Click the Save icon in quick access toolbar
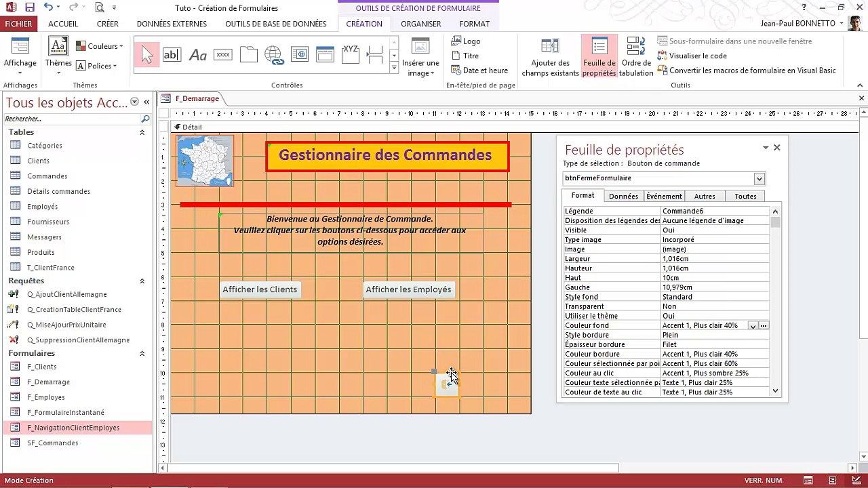The width and height of the screenshot is (868, 488). click(29, 7)
